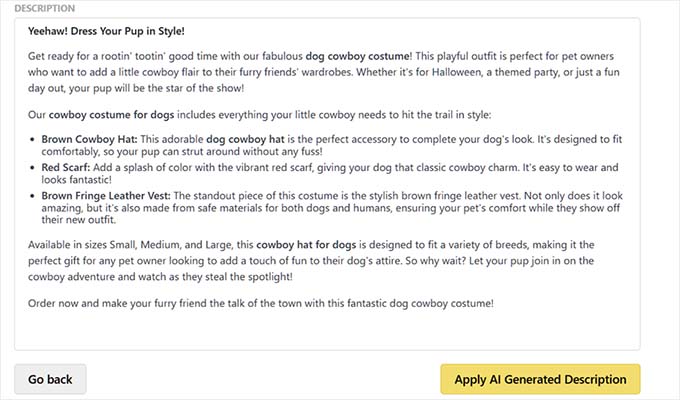
Task: Click the "Order now" closing sentence
Action: tap(260, 302)
